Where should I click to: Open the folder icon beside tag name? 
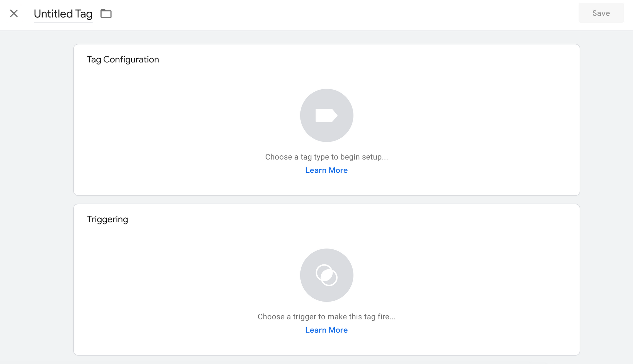tap(106, 14)
